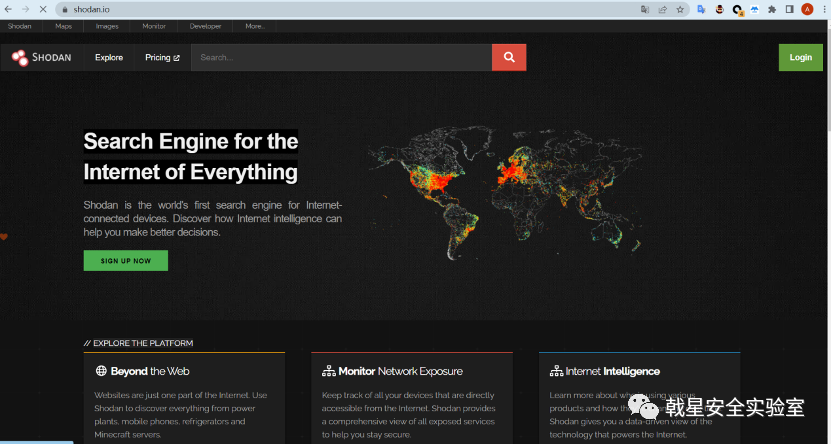Click the Beyond the Web card heading
The width and height of the screenshot is (832, 444).
click(150, 371)
